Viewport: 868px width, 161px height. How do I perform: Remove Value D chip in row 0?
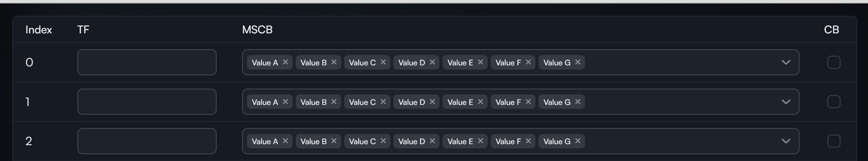click(432, 62)
